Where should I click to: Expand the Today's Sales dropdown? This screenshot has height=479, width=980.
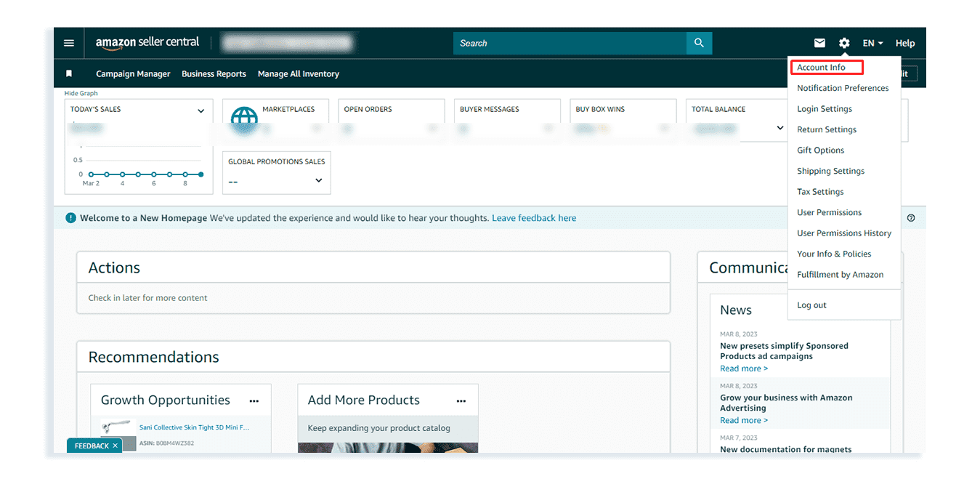pyautogui.click(x=201, y=109)
